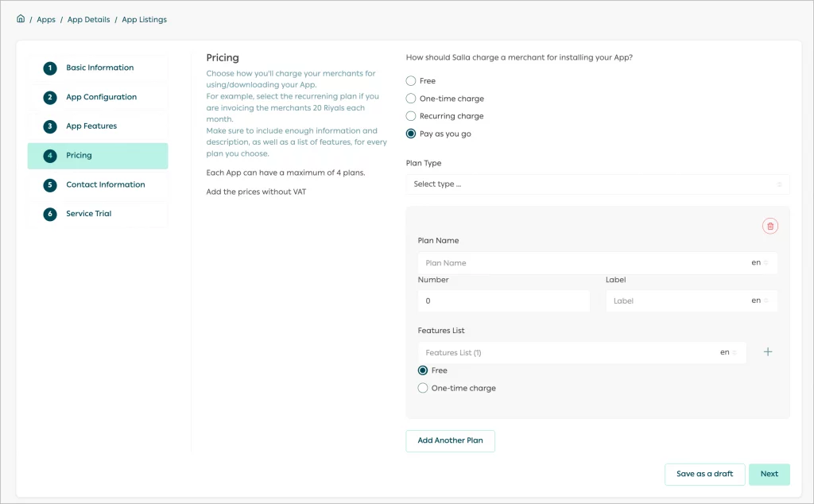Select the step 1 Basic Information circle icon
This screenshot has height=504, width=814.
49,68
